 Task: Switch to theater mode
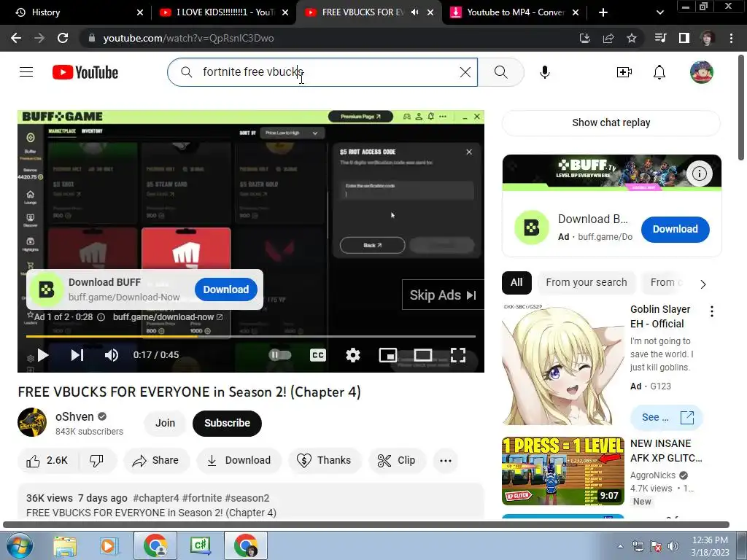pyautogui.click(x=422, y=355)
